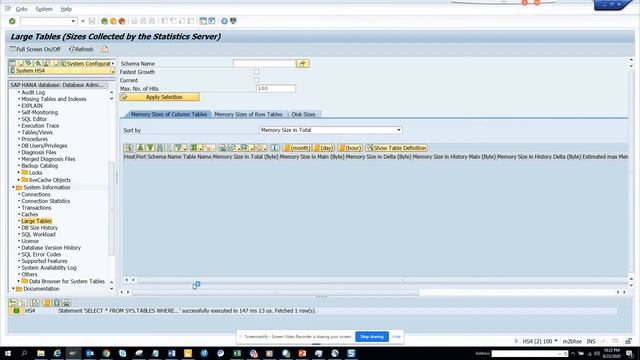Click the orange Exit icon in toolbar

(x=113, y=21)
